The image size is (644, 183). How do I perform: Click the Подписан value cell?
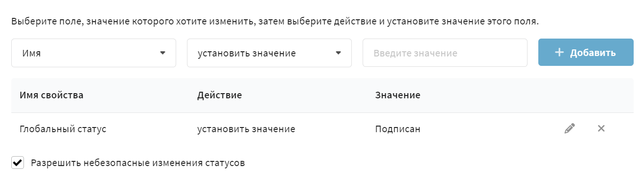pyautogui.click(x=397, y=129)
